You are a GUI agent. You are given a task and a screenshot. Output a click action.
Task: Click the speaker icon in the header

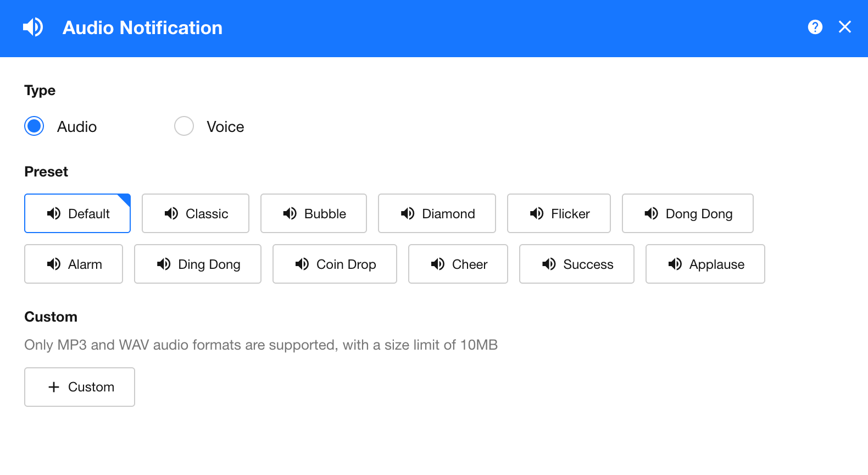(x=33, y=27)
